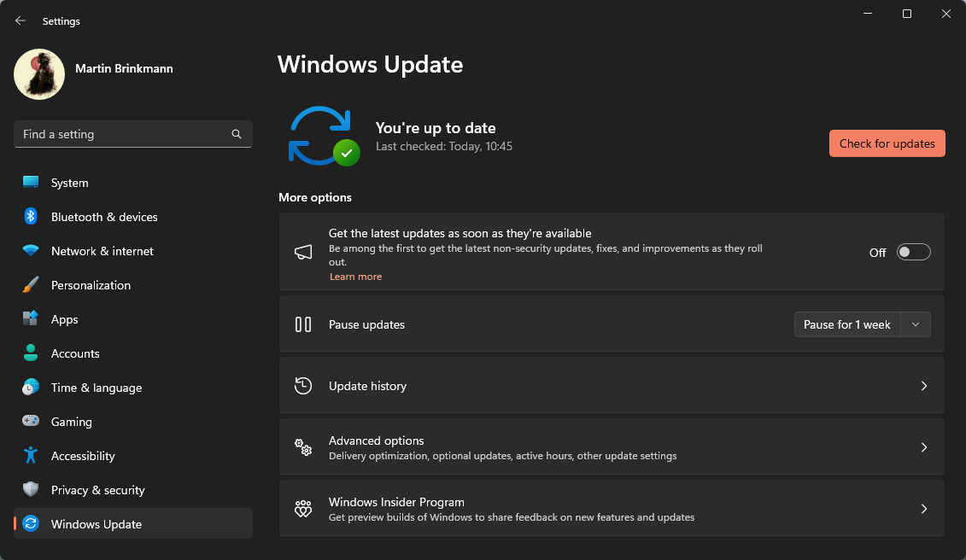Expand Update history chevron

[x=924, y=386]
